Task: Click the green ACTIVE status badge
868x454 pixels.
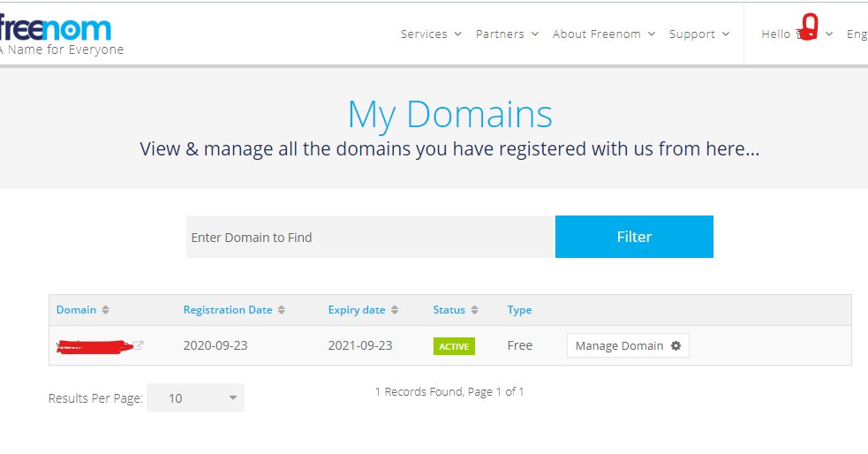Action: (454, 346)
